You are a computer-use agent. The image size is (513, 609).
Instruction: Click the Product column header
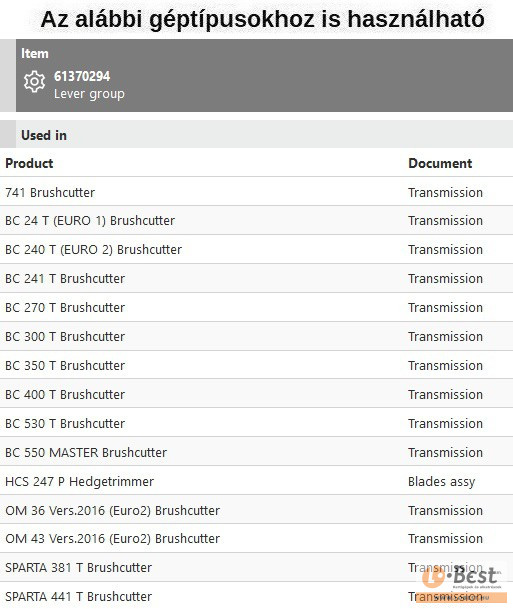(x=29, y=163)
